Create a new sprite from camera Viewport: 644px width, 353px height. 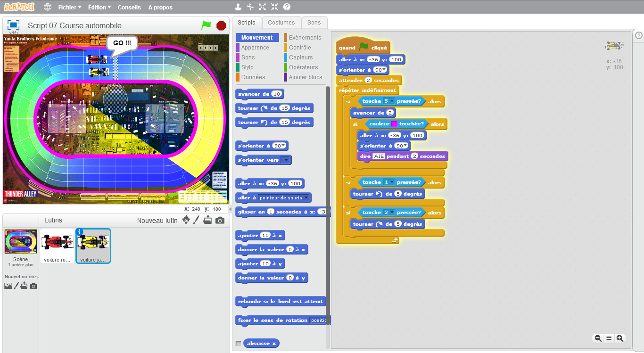point(219,220)
